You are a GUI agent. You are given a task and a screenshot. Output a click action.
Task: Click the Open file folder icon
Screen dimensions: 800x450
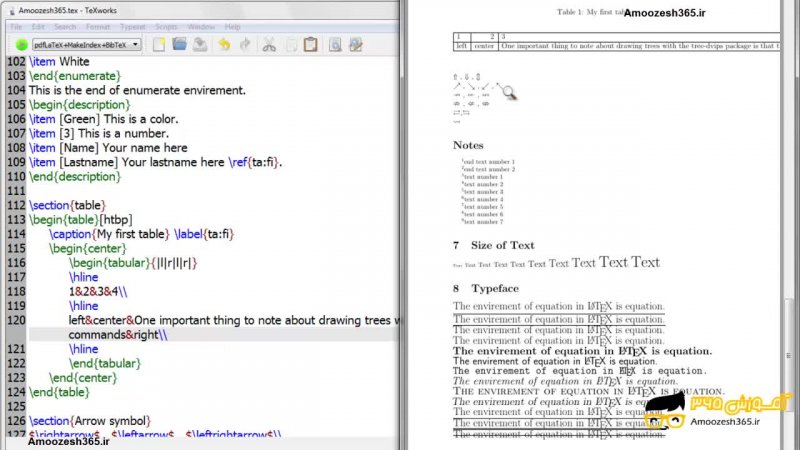click(x=180, y=44)
